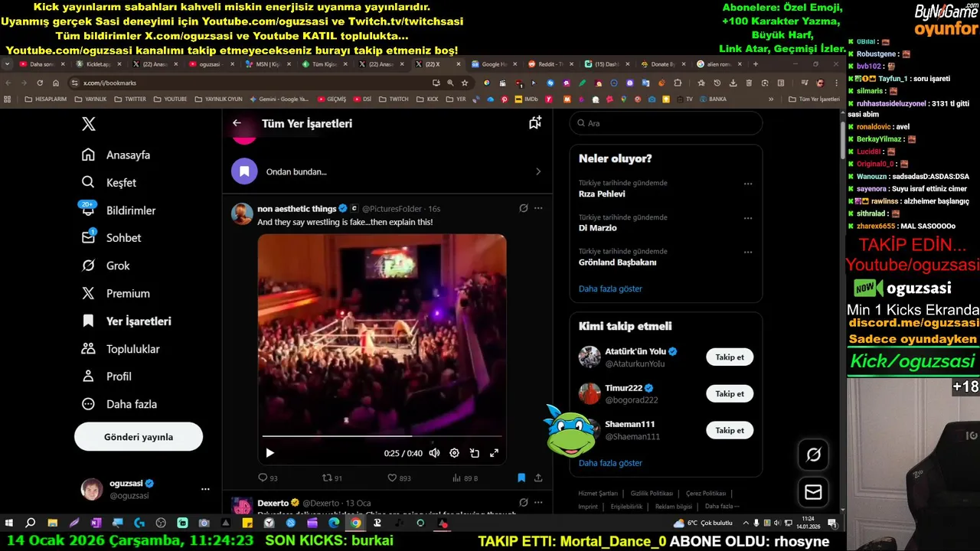Screen dimensions: 980x551
Task: Open the Gizlilik Politikası footer link
Action: [x=652, y=494]
